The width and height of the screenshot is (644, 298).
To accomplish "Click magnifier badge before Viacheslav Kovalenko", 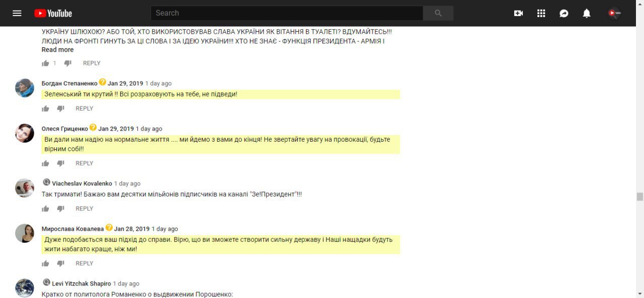I will [46, 182].
